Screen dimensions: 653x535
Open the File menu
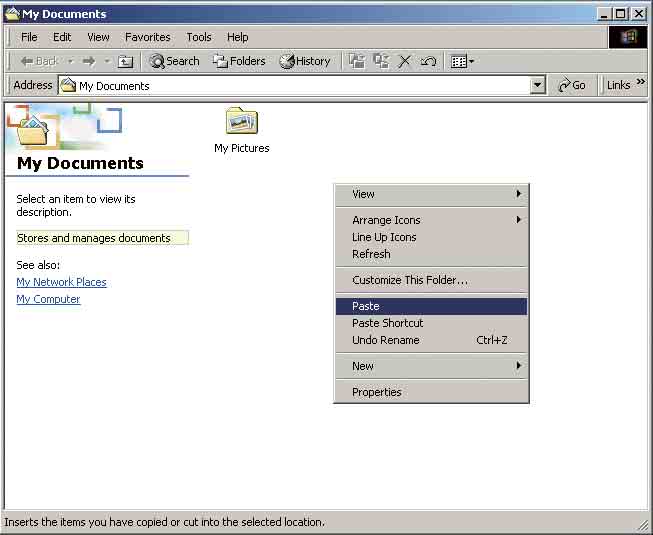[x=29, y=37]
